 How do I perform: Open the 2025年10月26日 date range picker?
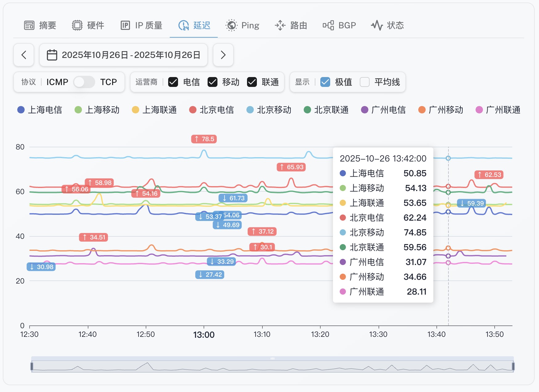point(131,55)
